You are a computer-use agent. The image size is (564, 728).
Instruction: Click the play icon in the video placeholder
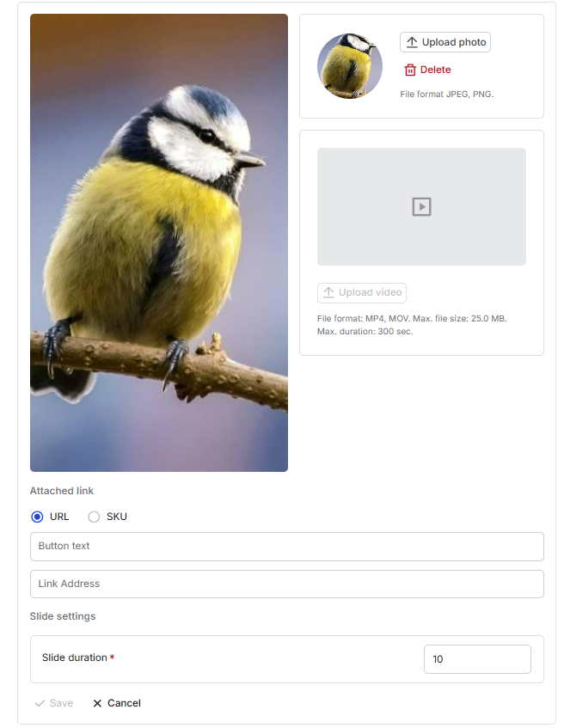pyautogui.click(x=421, y=206)
